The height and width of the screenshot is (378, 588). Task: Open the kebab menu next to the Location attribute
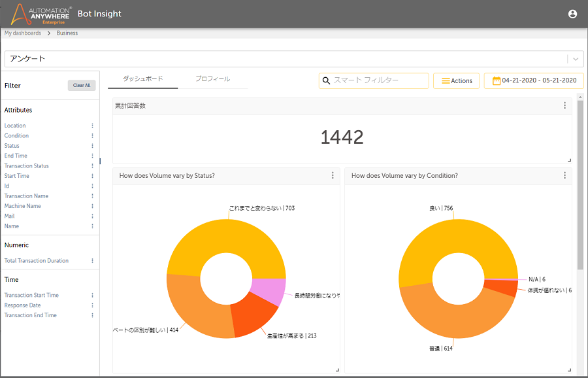[92, 126]
